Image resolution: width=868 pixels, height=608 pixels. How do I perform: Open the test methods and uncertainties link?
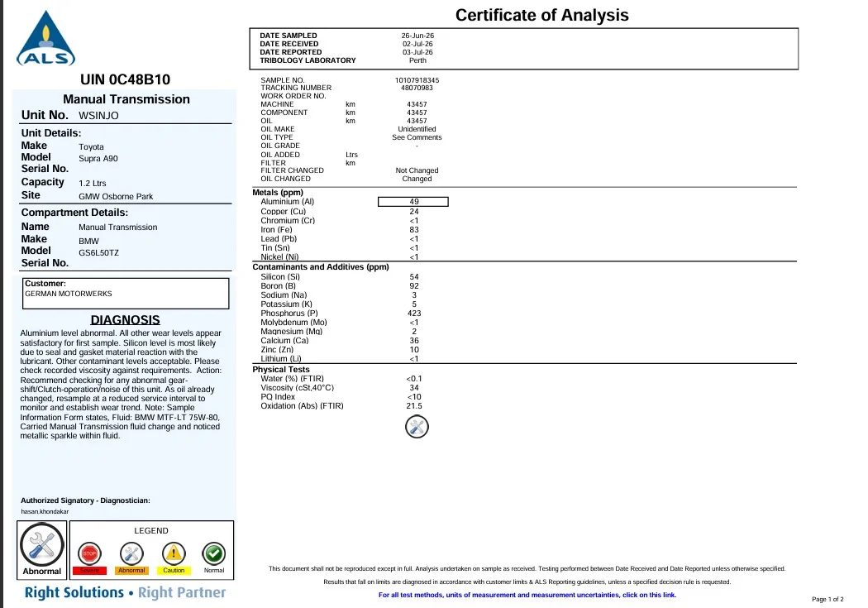point(527,595)
